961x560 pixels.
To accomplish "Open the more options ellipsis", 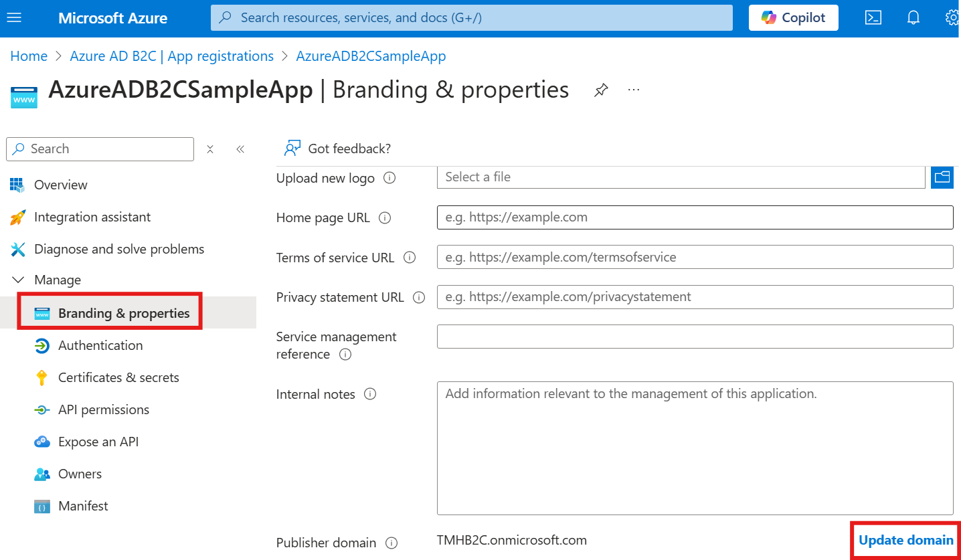I will [x=634, y=90].
